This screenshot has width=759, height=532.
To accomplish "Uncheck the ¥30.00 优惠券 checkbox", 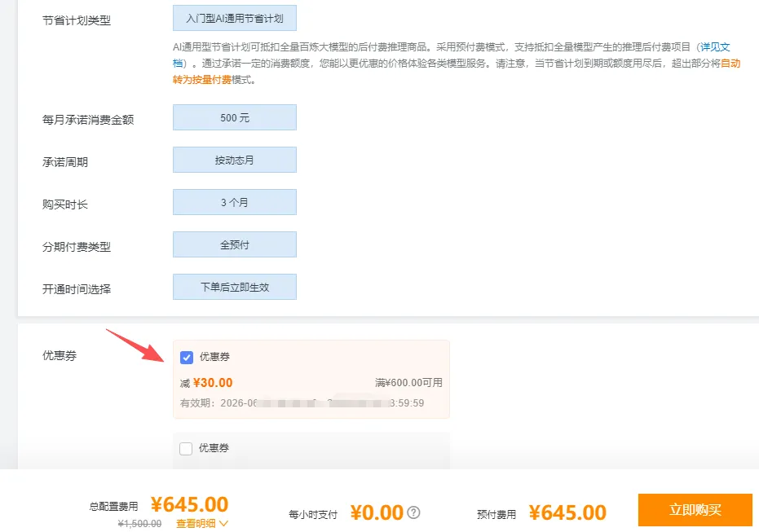I will (x=187, y=358).
